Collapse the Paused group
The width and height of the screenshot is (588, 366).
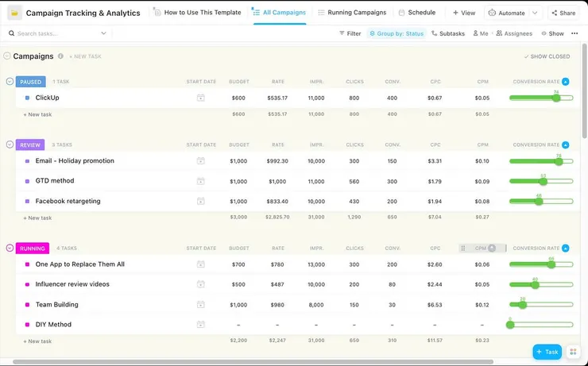pos(10,81)
